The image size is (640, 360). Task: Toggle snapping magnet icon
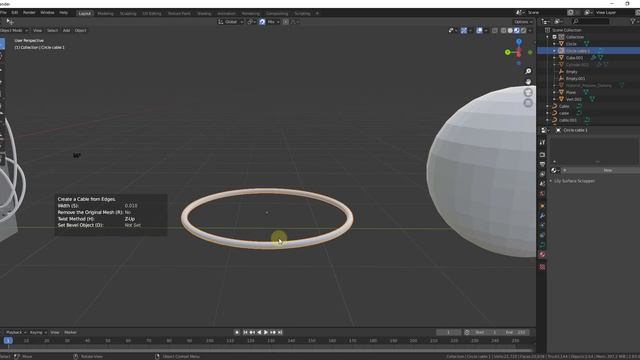click(262, 22)
